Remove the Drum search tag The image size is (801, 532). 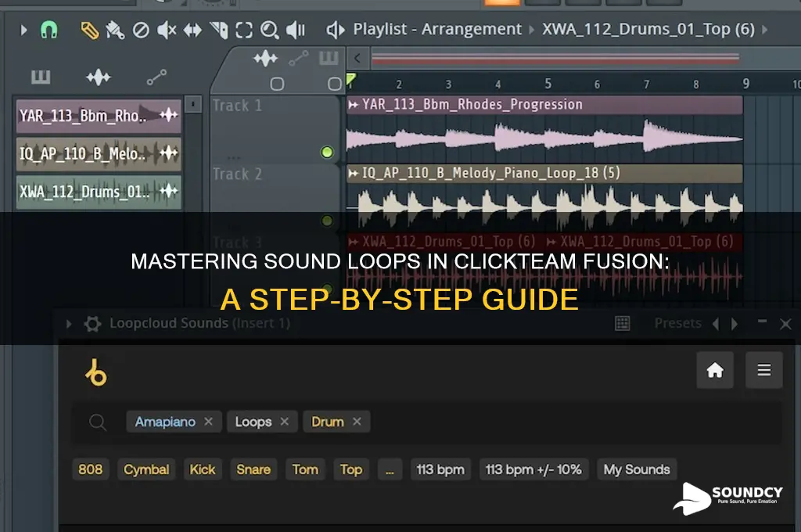pyautogui.click(x=357, y=422)
